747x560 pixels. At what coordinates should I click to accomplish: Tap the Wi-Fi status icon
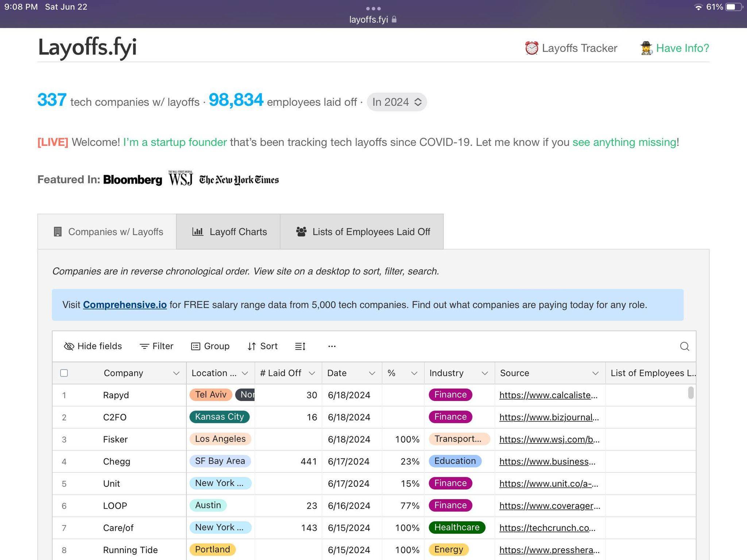click(698, 7)
